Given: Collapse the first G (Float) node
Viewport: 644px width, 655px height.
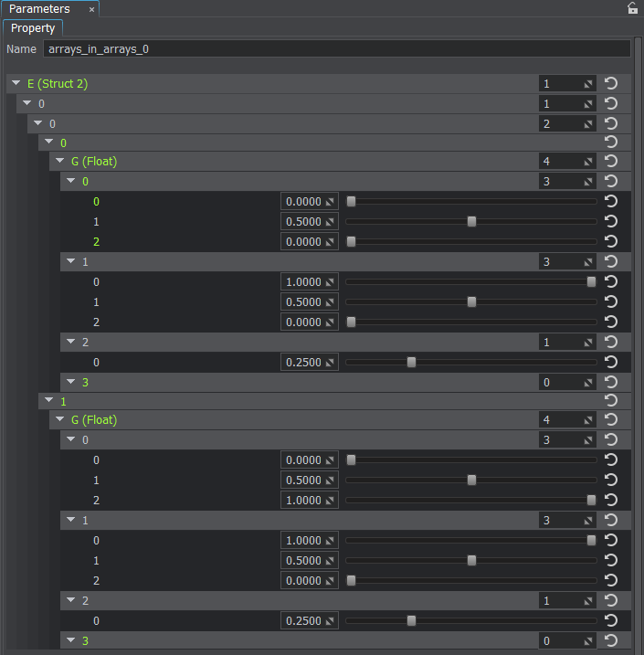Looking at the screenshot, I should 59,161.
